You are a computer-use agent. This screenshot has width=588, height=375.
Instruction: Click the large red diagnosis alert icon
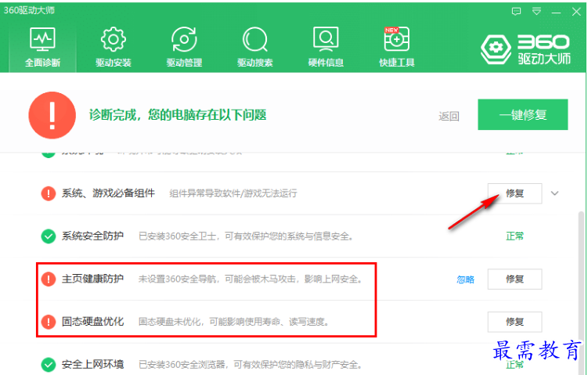(52, 115)
